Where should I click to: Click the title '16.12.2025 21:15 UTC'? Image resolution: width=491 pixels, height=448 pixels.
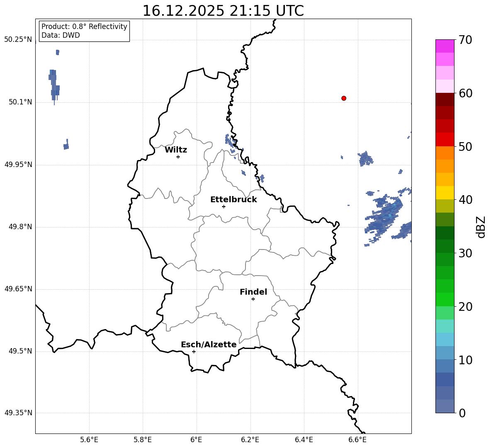[x=223, y=11]
